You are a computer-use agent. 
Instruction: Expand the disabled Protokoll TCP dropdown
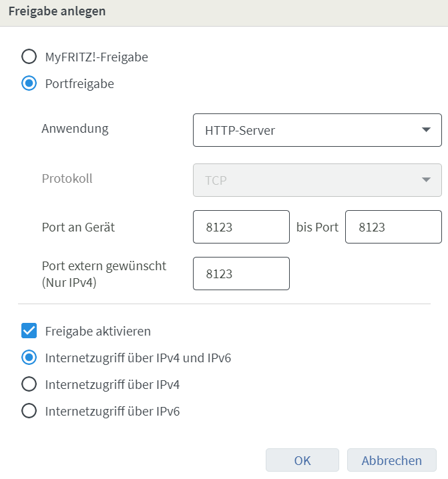tap(317, 180)
